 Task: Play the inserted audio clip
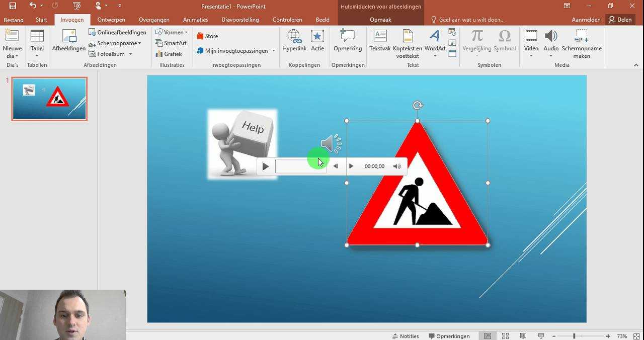[265, 166]
